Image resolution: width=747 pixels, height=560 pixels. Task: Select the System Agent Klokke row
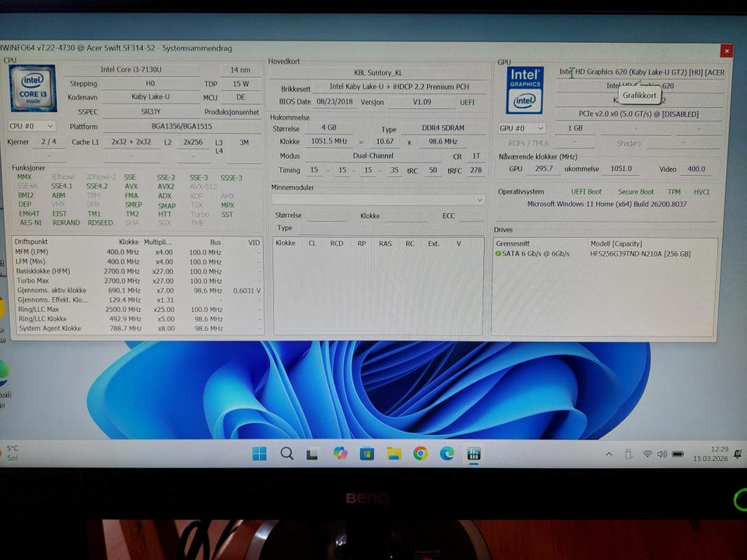coord(139,328)
